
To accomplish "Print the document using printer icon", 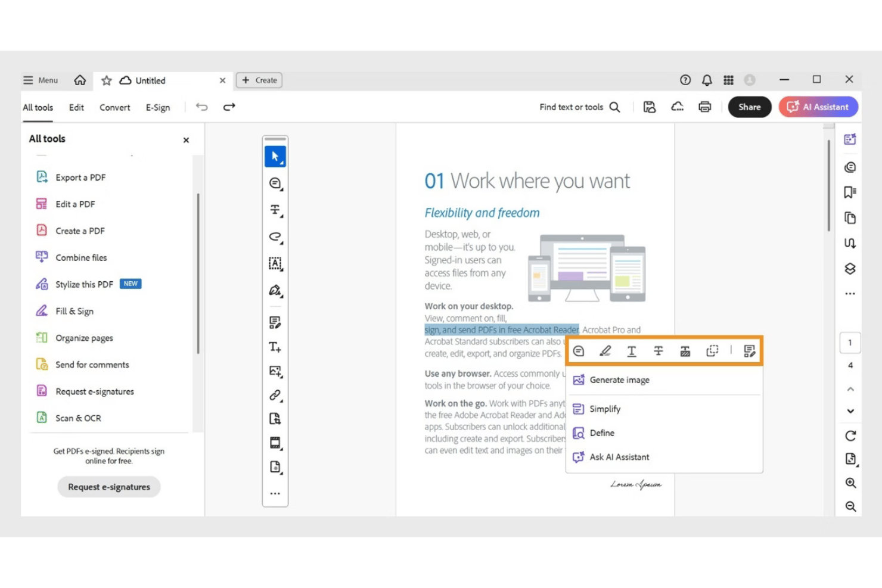I will (x=705, y=107).
